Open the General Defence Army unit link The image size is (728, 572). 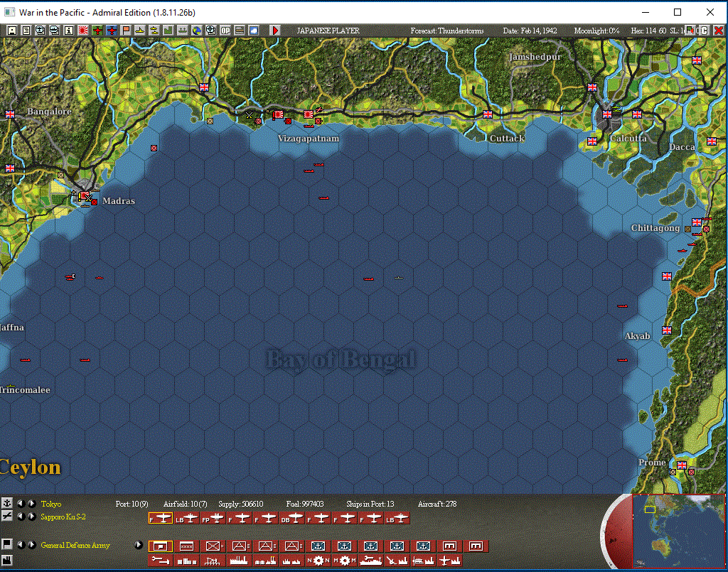[75, 545]
